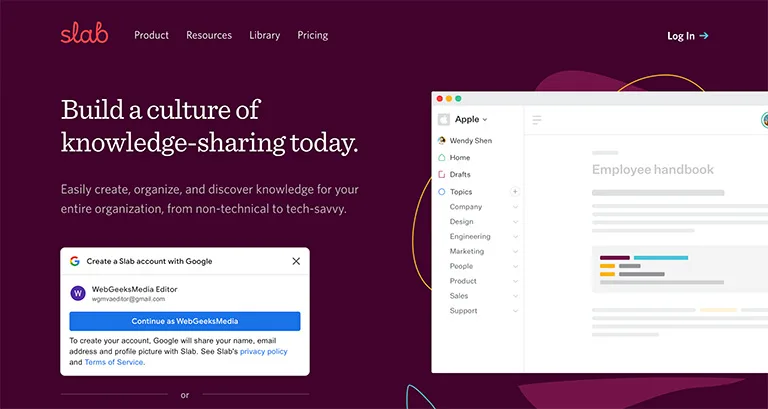Select the WebGeeksMedia Editor account avatar
Image resolution: width=768 pixels, height=409 pixels.
point(78,293)
